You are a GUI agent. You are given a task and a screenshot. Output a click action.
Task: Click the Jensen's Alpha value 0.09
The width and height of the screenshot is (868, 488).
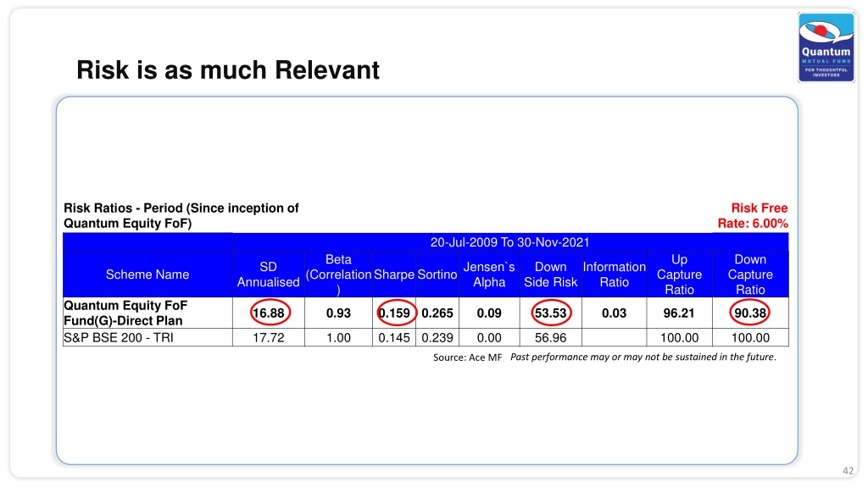[x=489, y=313]
